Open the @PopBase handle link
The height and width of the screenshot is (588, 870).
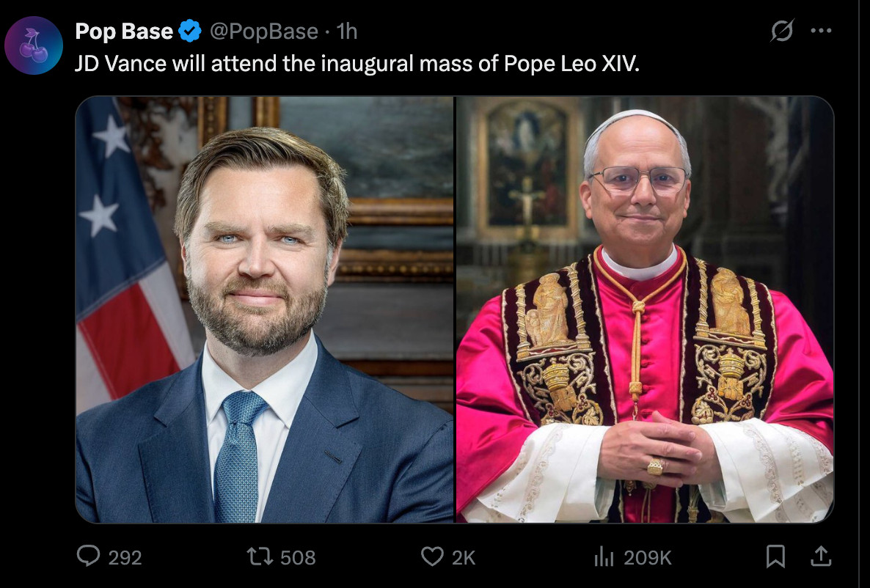[264, 32]
